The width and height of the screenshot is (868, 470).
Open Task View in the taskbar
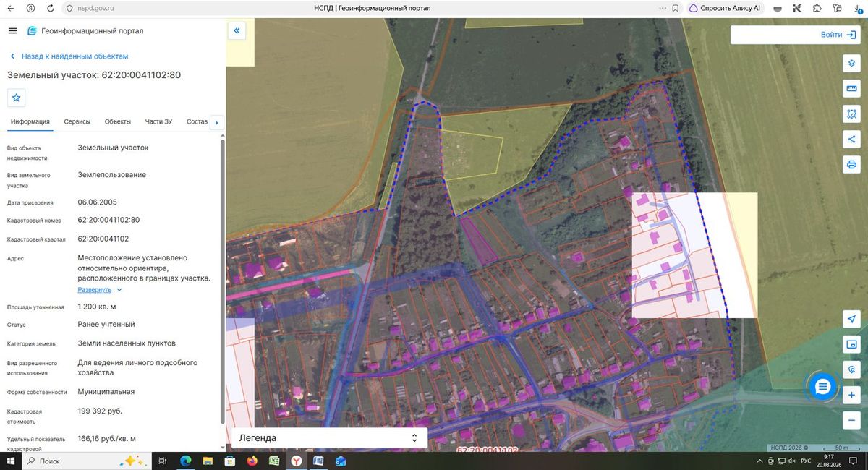163,461
